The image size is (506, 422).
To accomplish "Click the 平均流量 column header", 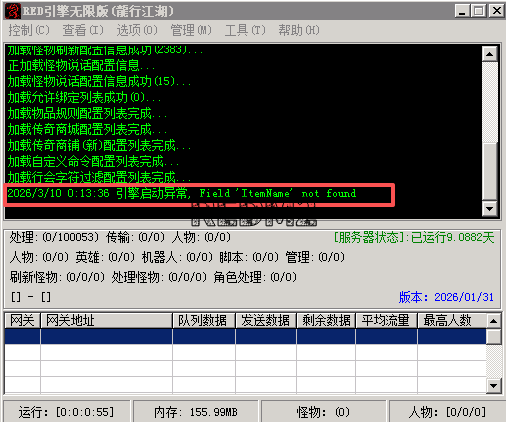I will [x=387, y=321].
